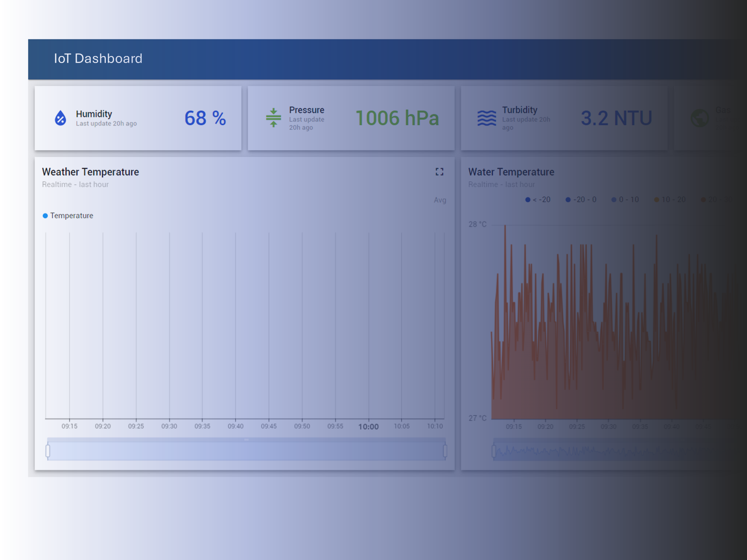Click left handle of water temperature zoom slider
The image size is (747, 560).
pos(494,451)
